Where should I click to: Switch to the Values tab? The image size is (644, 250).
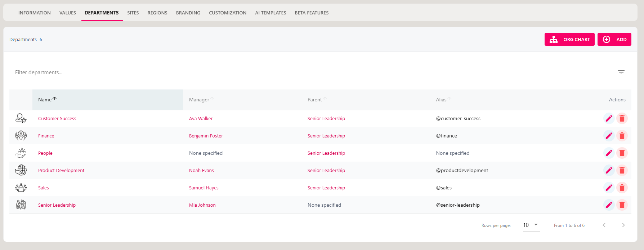68,13
